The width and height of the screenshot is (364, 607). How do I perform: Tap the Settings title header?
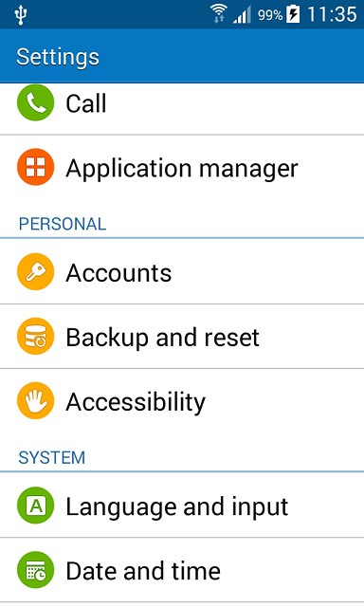[58, 57]
